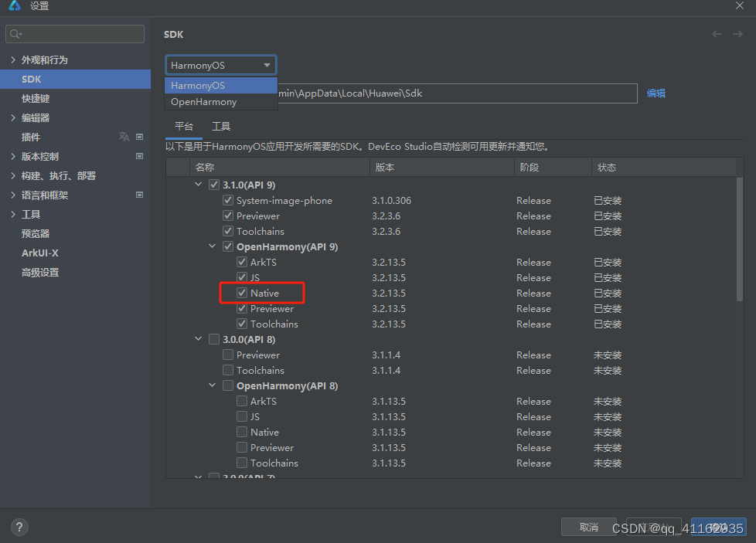Select SDK in the settings sidebar
Viewport: 756px width, 543px height.
pos(75,79)
